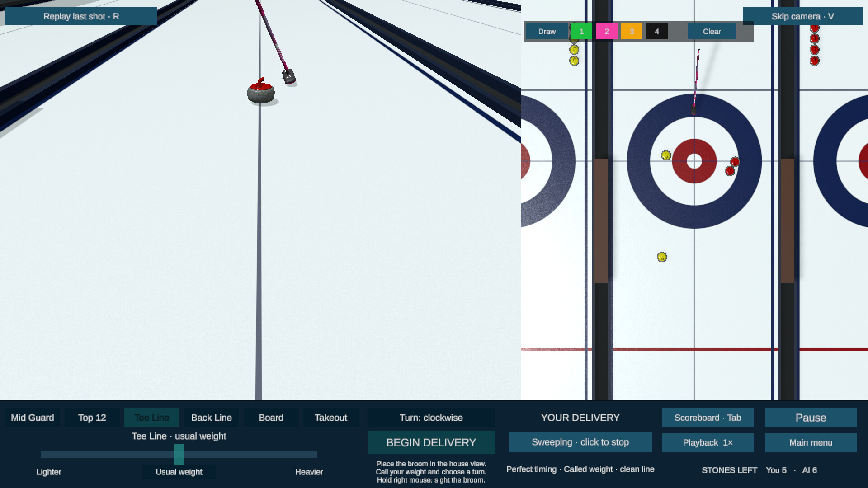868x488 pixels.
Task: Select pink color swatch 2
Action: [x=607, y=32]
